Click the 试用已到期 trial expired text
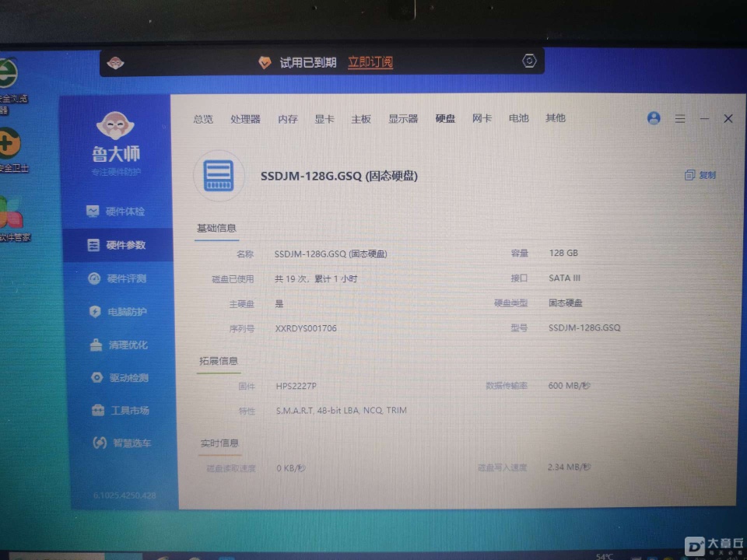The image size is (747, 560). (x=308, y=62)
